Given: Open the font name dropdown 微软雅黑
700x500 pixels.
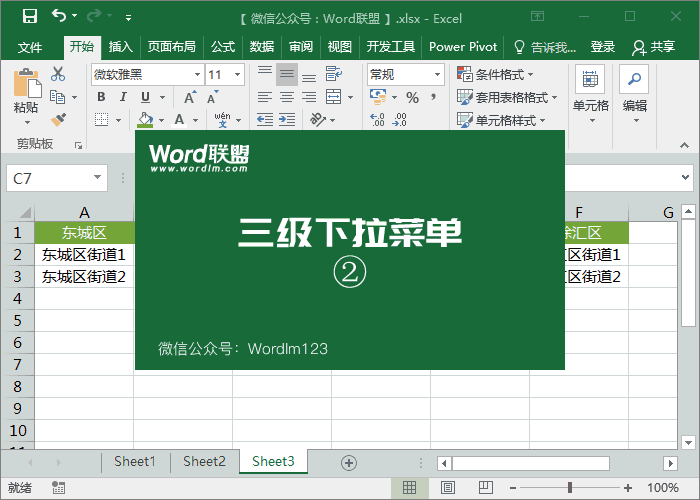Looking at the screenshot, I should 197,75.
